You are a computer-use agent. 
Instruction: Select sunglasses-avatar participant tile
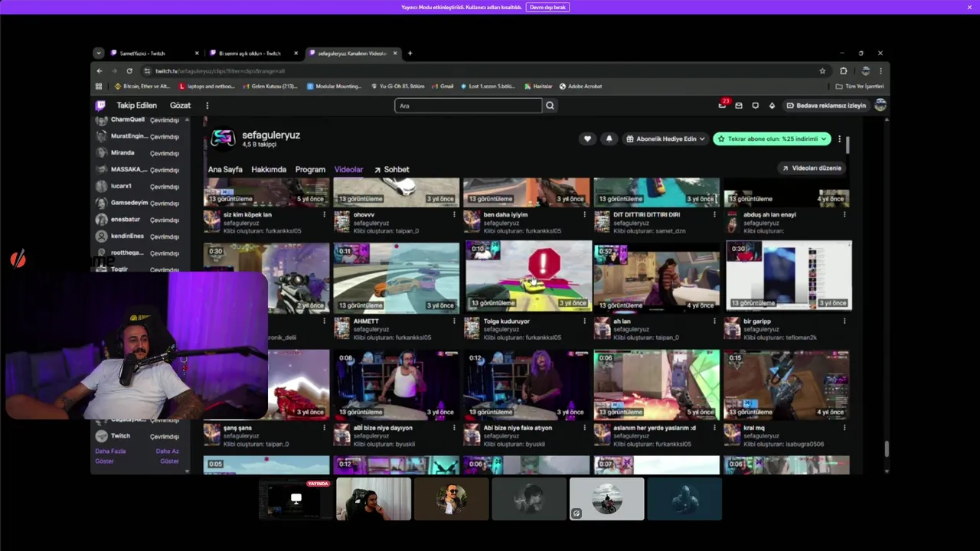(x=451, y=499)
